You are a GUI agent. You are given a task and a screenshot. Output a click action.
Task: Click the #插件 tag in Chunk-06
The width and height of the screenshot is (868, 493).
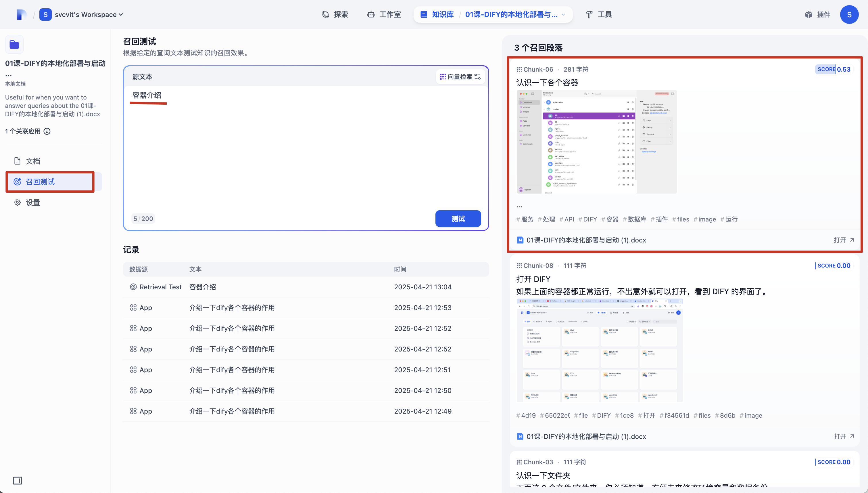[x=659, y=219]
